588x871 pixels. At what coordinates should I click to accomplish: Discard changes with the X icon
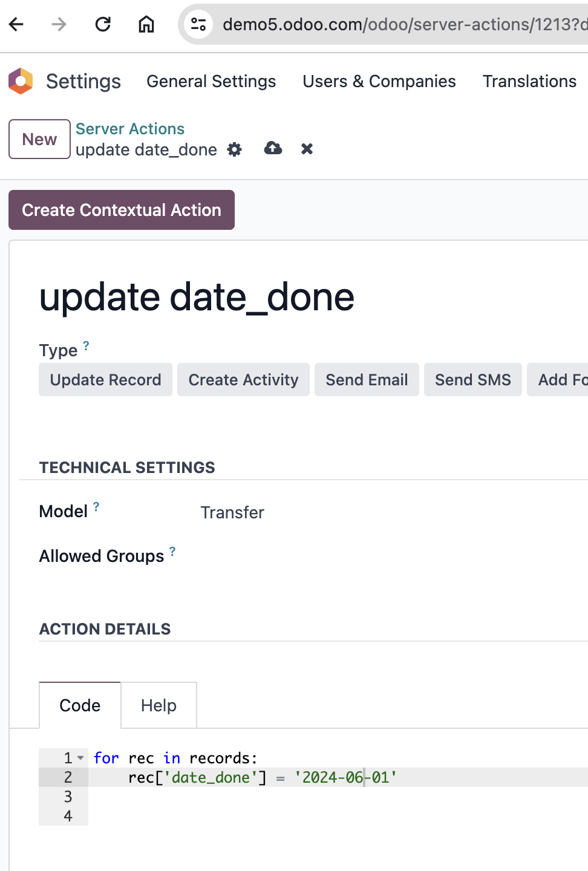tap(307, 149)
